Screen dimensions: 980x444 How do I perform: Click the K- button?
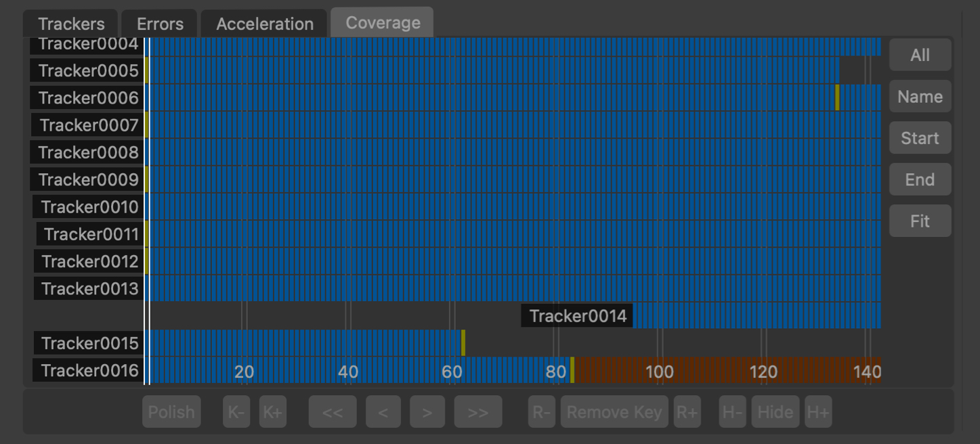pyautogui.click(x=236, y=412)
